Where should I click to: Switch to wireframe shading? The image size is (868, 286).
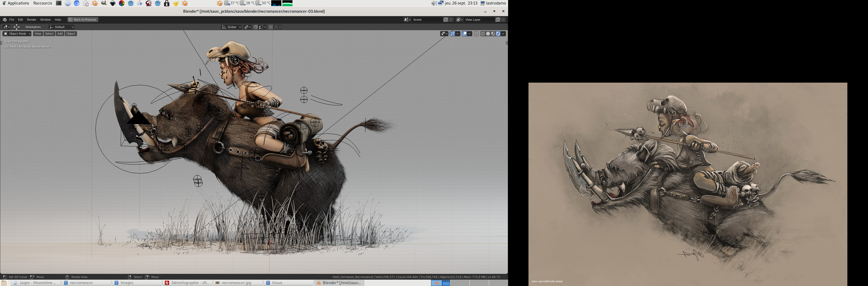pos(483,34)
